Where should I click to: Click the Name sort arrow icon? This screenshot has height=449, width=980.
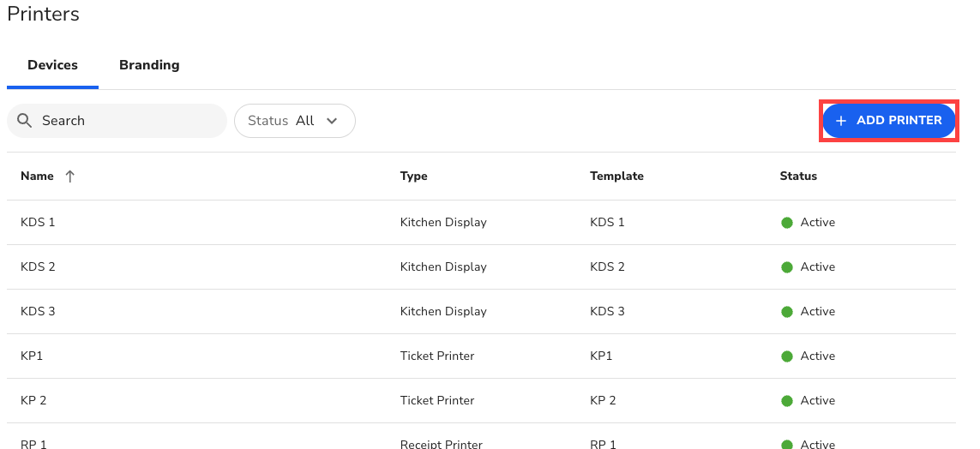pos(70,177)
